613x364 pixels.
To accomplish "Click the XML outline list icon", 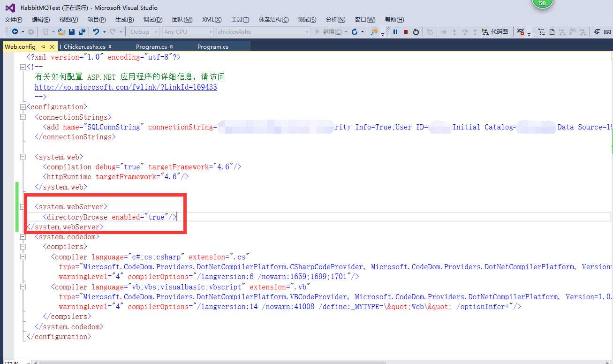I will 542,32.
